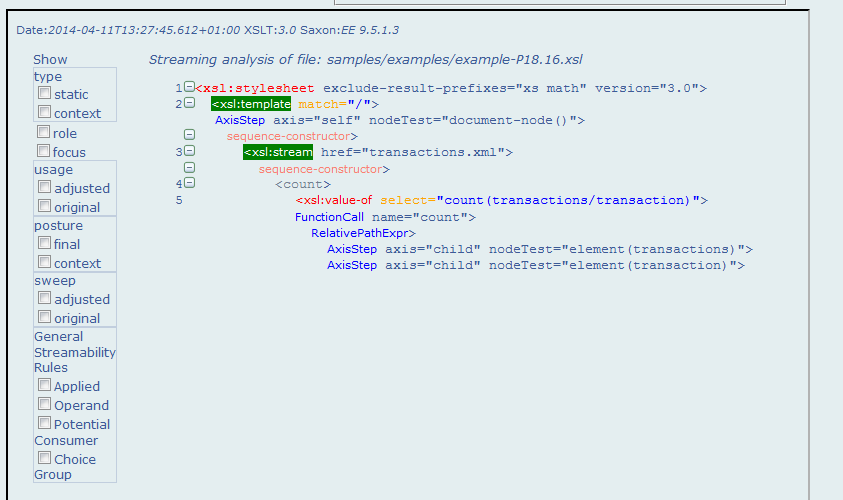Enable the posture final checkbox

(x=45, y=242)
